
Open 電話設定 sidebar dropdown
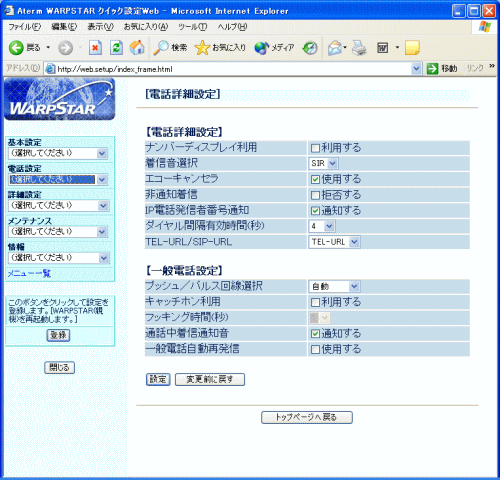(x=58, y=179)
